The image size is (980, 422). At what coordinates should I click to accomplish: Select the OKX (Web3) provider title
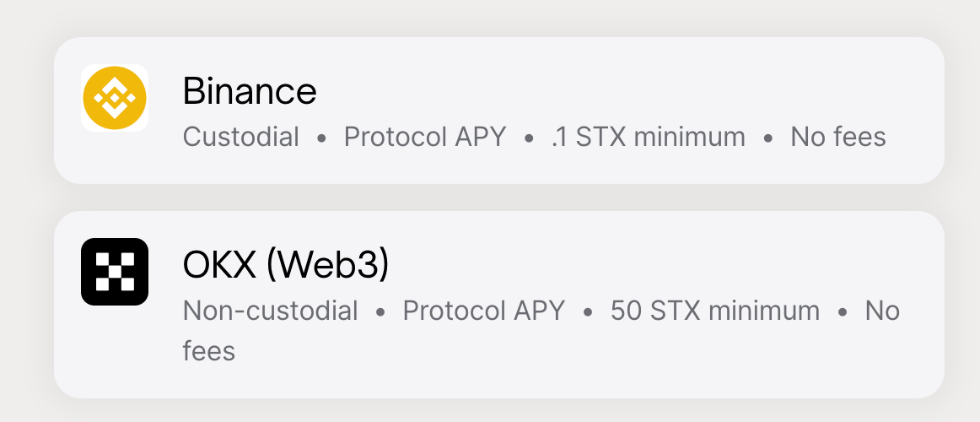(286, 266)
